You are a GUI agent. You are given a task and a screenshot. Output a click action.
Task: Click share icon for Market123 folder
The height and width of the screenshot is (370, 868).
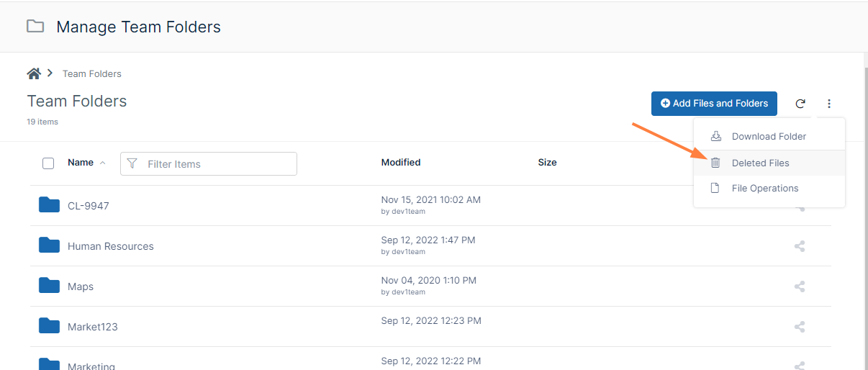click(799, 327)
